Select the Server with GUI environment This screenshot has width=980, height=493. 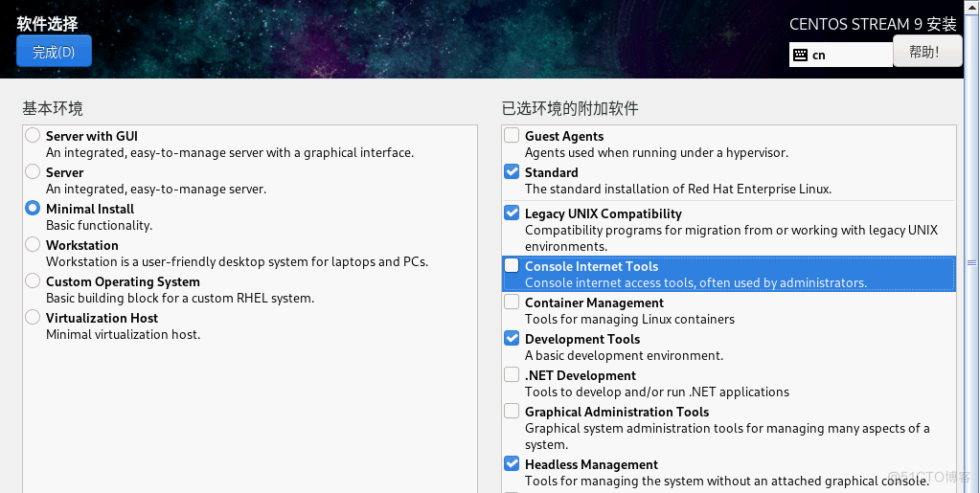(x=33, y=136)
